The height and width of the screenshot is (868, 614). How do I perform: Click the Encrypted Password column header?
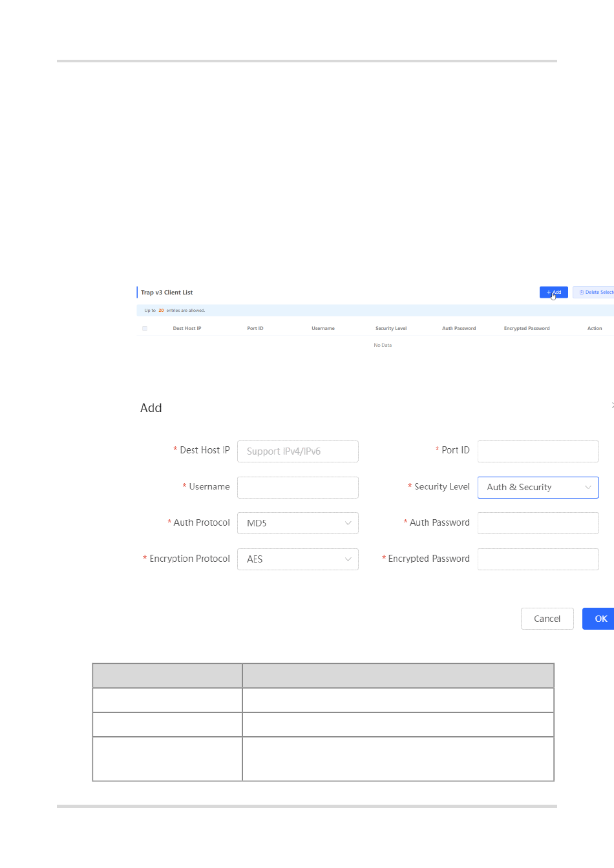click(527, 329)
